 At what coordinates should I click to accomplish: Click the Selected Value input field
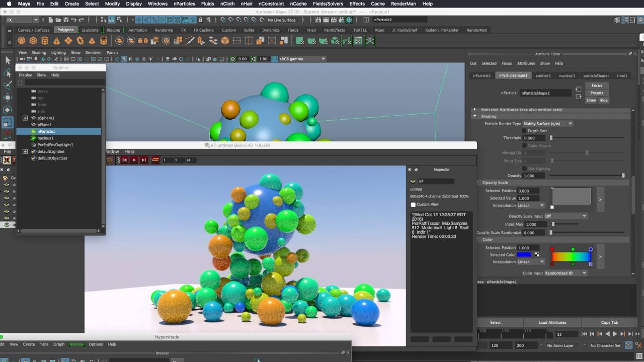528,198
